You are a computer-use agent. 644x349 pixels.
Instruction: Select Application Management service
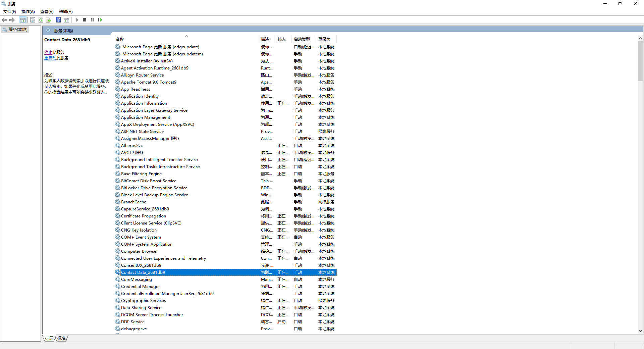click(x=225, y=117)
